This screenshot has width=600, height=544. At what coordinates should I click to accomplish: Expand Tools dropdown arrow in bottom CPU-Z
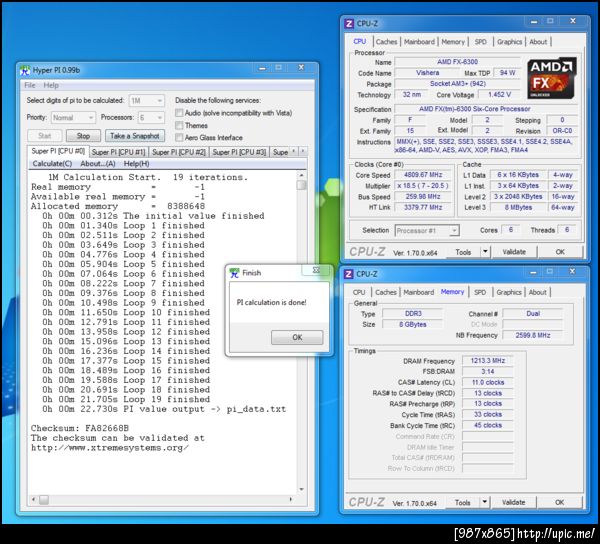[484, 502]
